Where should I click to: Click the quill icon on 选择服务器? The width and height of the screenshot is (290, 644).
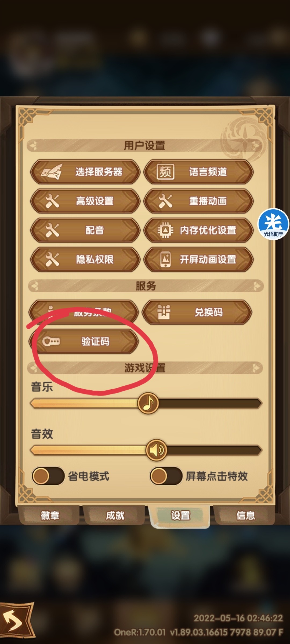click(52, 172)
